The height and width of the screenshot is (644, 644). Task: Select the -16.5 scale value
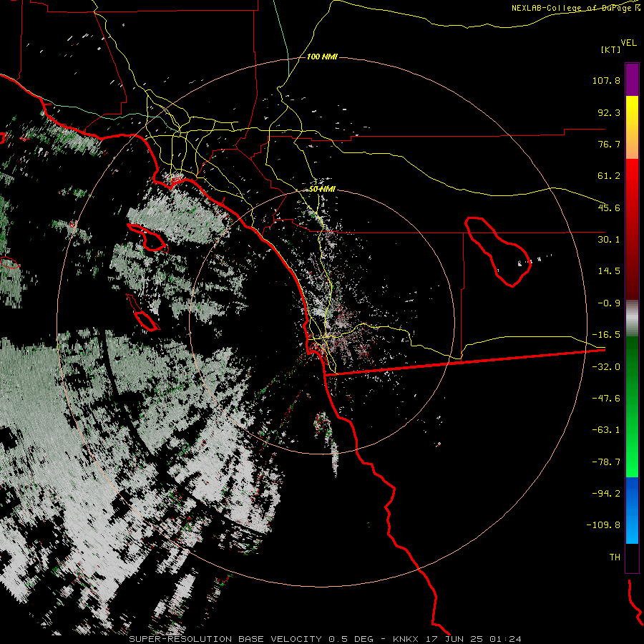[606, 335]
